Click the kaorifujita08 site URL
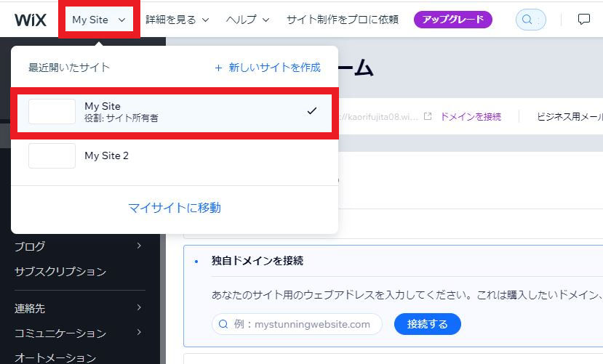This screenshot has width=603, height=364. coord(379,117)
